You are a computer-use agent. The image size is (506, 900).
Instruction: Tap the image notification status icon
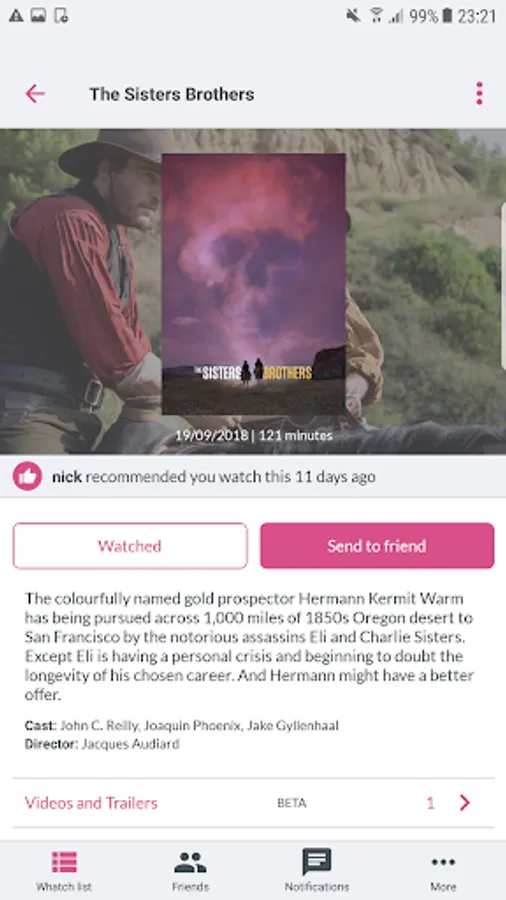coord(38,16)
